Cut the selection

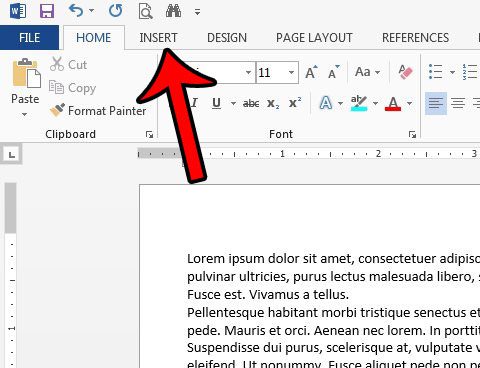(68, 64)
